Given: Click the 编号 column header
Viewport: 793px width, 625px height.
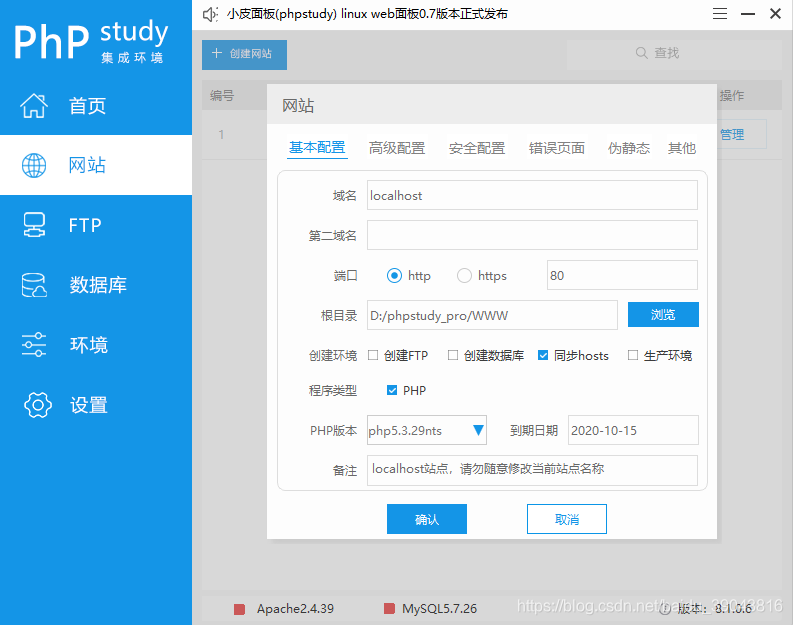Looking at the screenshot, I should (222, 95).
